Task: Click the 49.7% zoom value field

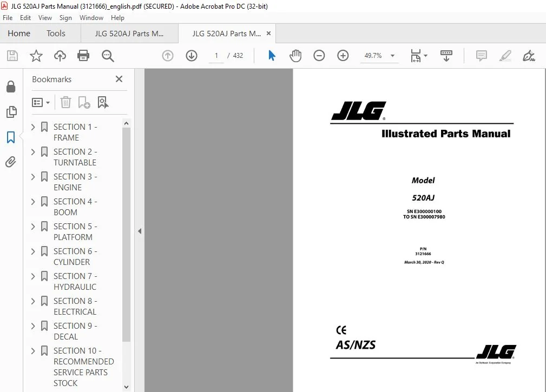Action: (373, 56)
